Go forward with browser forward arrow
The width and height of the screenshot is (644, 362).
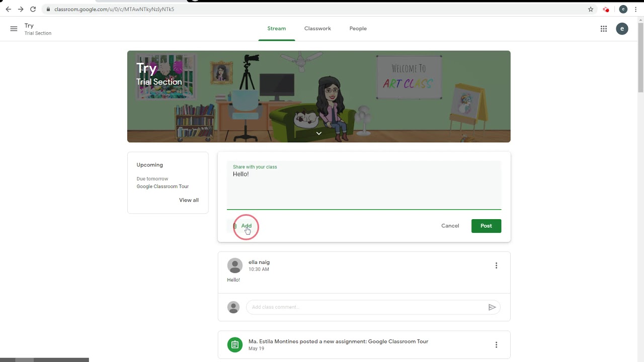tap(21, 9)
